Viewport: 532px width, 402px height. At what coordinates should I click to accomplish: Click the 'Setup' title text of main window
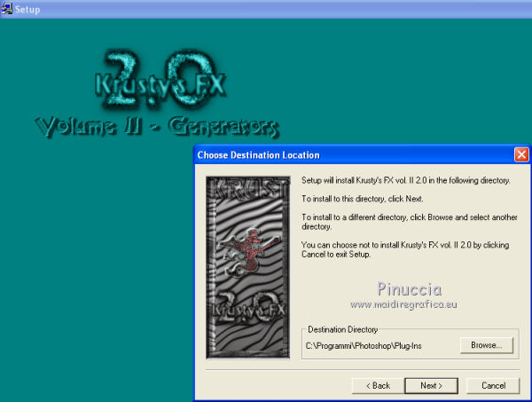27,10
